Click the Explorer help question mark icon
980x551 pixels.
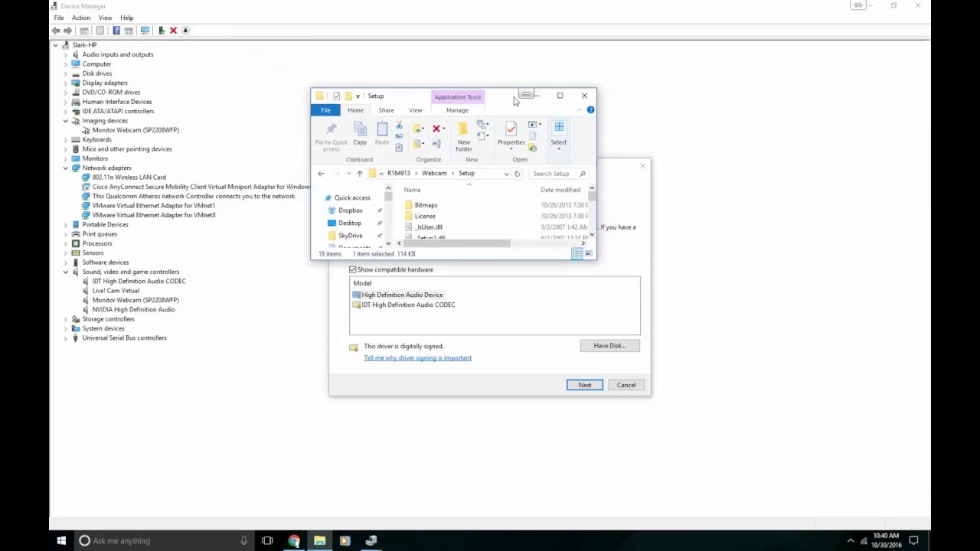pyautogui.click(x=590, y=110)
